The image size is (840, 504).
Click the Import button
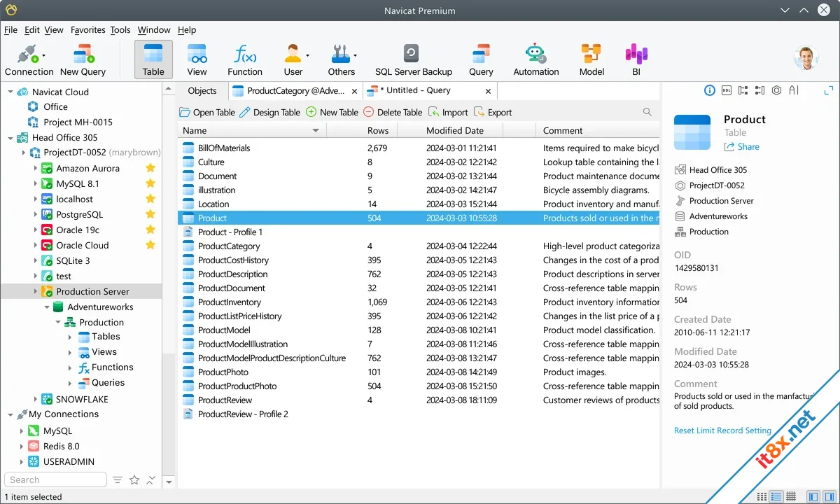coord(448,112)
